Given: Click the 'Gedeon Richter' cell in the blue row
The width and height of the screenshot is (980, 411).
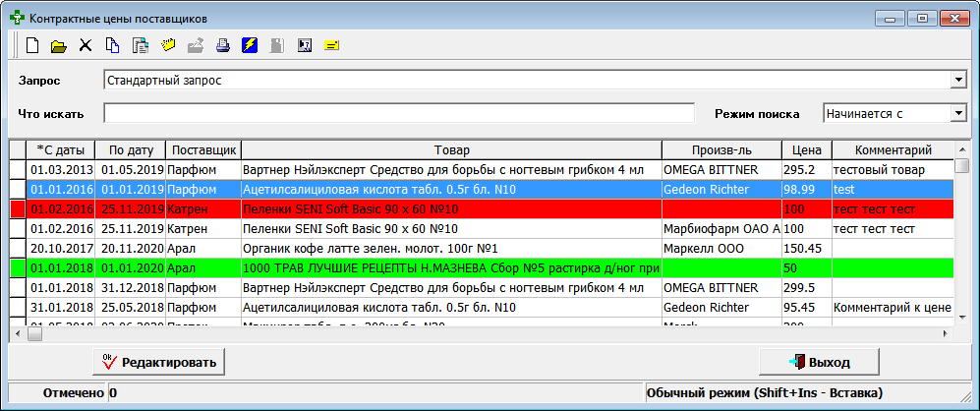Looking at the screenshot, I should (721, 189).
